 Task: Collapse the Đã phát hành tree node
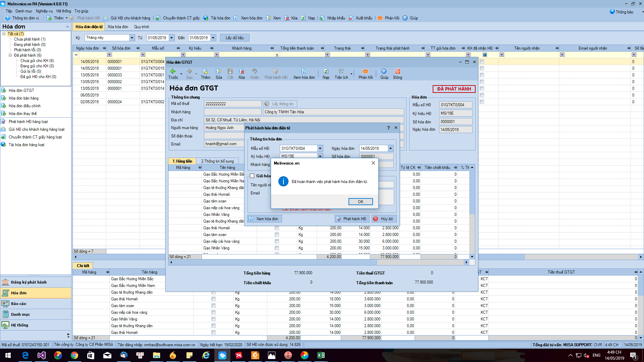[10, 55]
